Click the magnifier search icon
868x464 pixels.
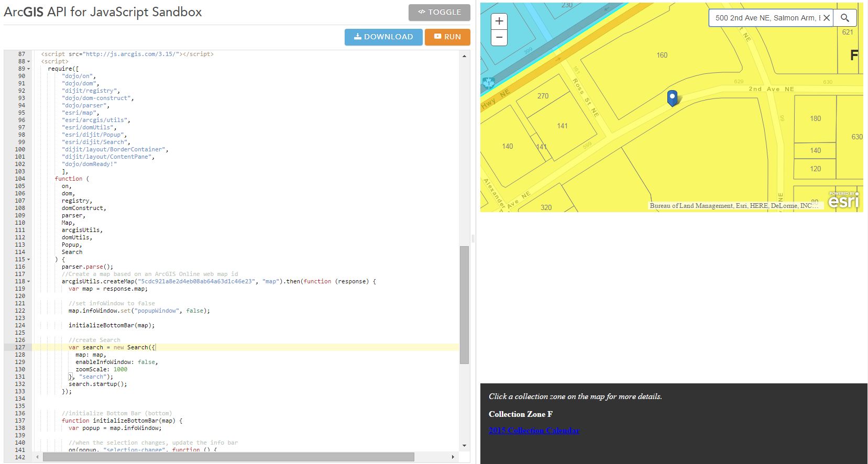[845, 18]
